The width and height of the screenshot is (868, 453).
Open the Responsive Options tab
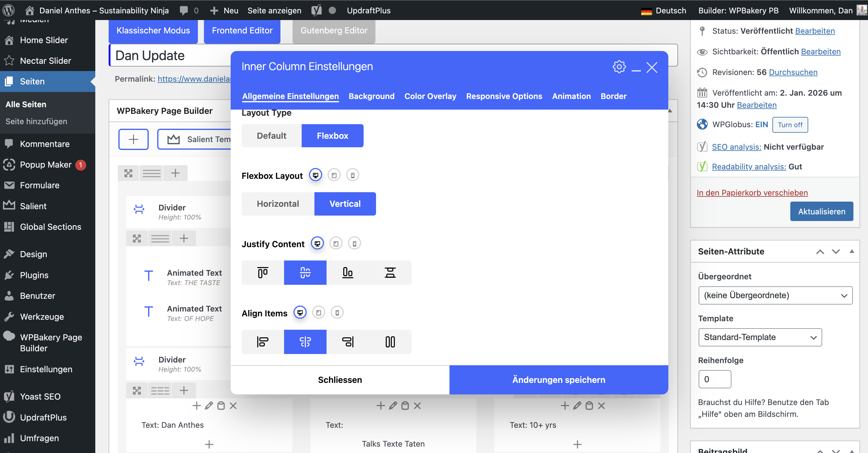pos(504,96)
